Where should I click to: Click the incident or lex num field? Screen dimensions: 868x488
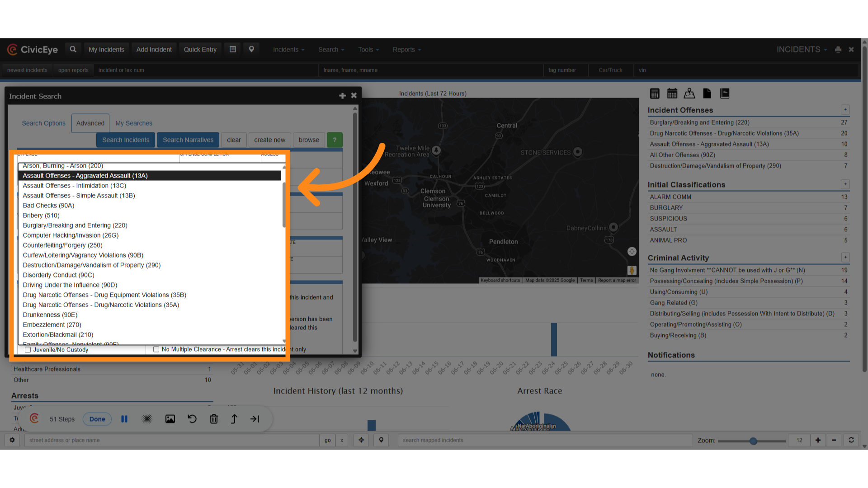[x=206, y=70]
